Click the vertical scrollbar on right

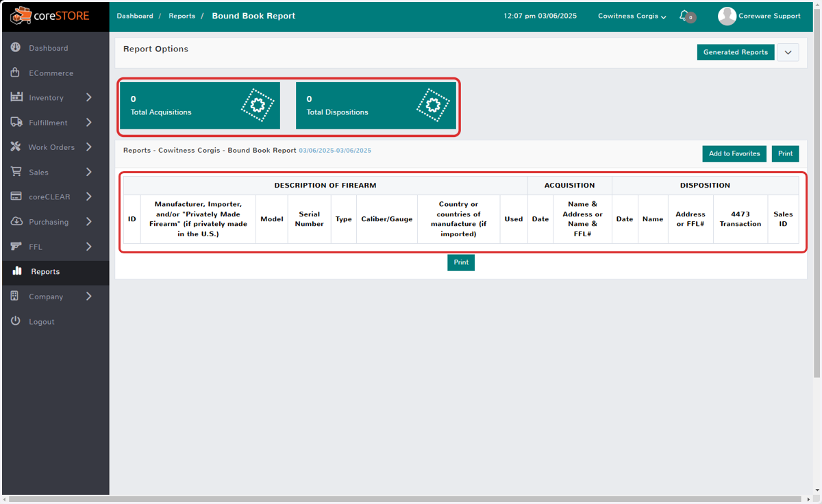point(817,192)
